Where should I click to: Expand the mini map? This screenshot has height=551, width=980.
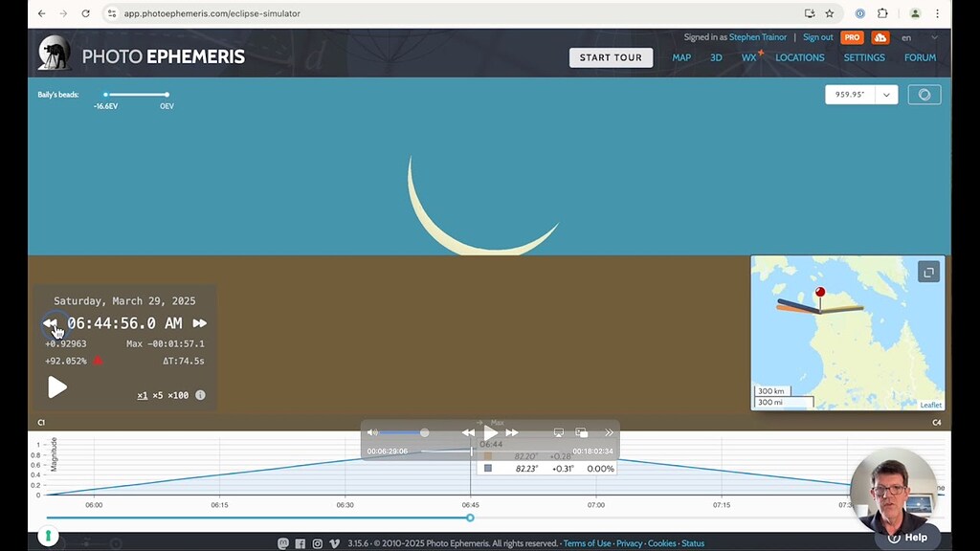click(928, 272)
